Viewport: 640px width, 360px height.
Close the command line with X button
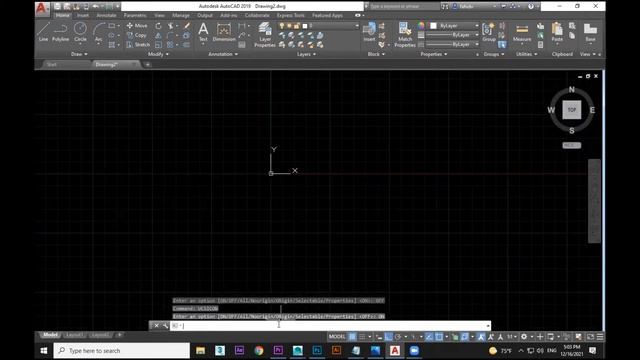pos(156,325)
